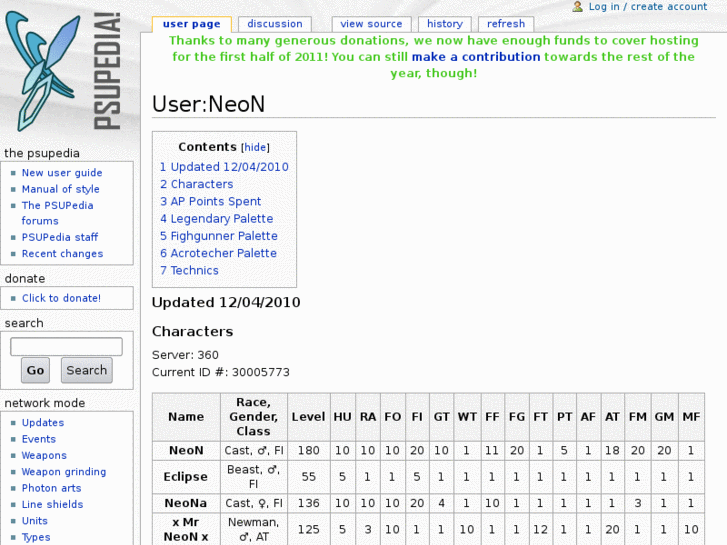Click the MF column header
This screenshot has width=727, height=545.
click(691, 417)
